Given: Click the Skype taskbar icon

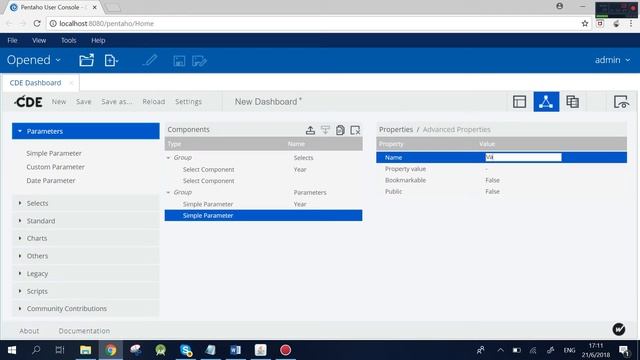Looking at the screenshot, I should (186, 350).
